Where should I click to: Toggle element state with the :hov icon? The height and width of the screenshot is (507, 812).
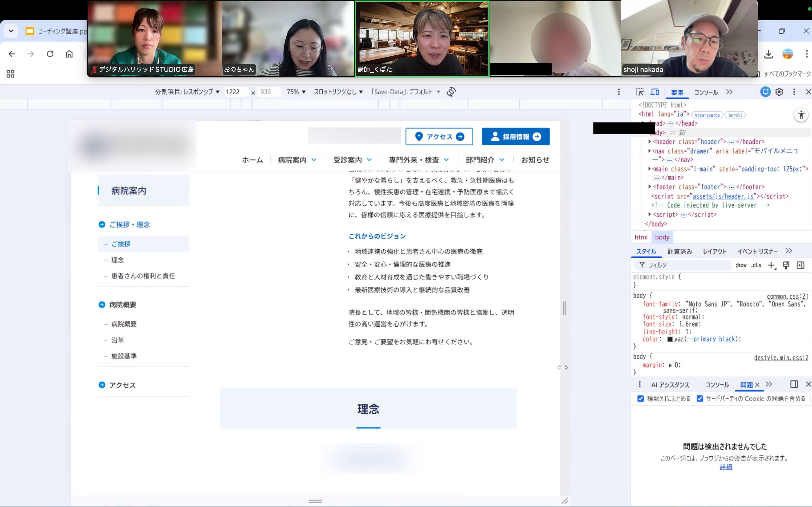coord(741,265)
